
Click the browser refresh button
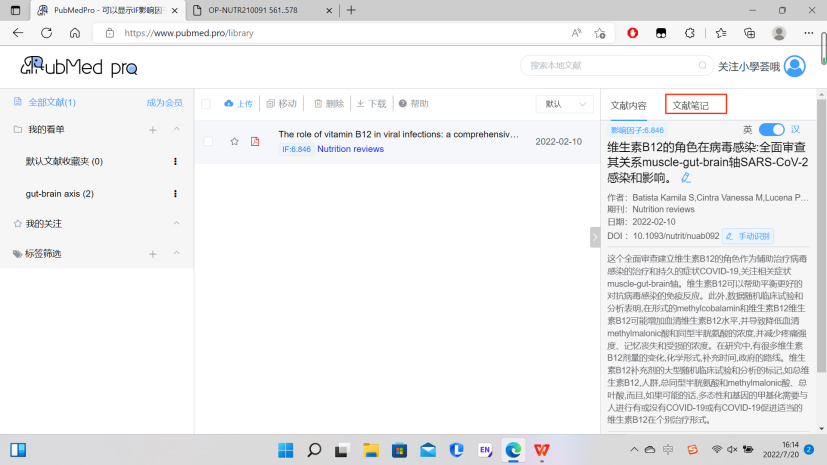pyautogui.click(x=46, y=33)
